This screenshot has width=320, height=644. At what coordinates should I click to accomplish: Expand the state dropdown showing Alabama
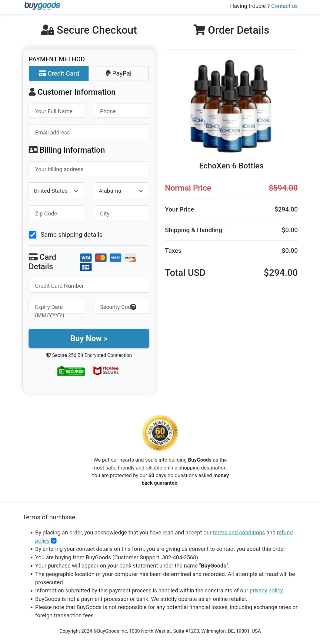[x=121, y=191]
